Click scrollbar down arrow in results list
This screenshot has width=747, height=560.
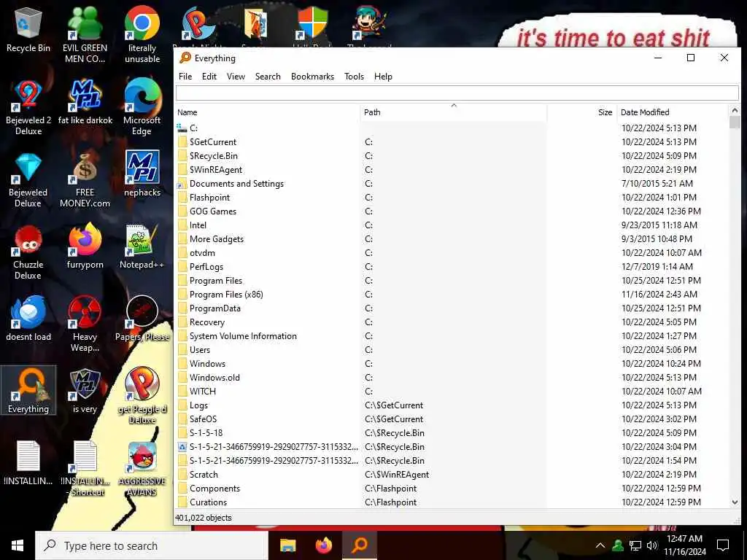(x=735, y=502)
